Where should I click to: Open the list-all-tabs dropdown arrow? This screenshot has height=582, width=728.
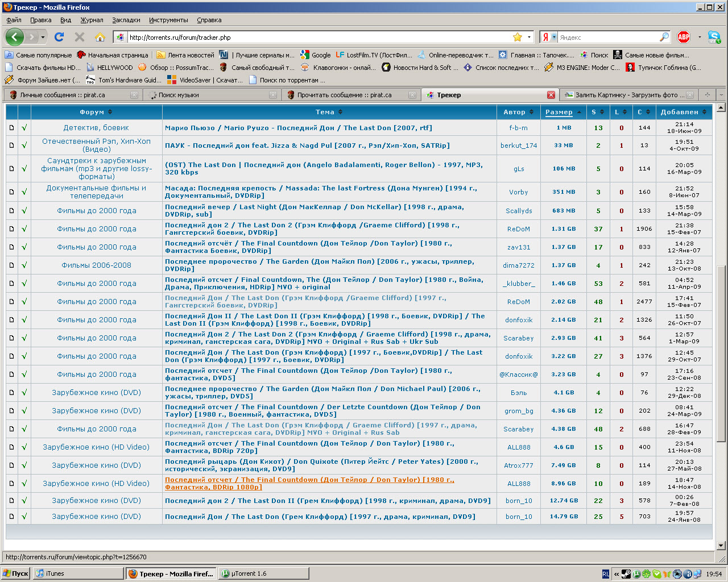click(721, 95)
